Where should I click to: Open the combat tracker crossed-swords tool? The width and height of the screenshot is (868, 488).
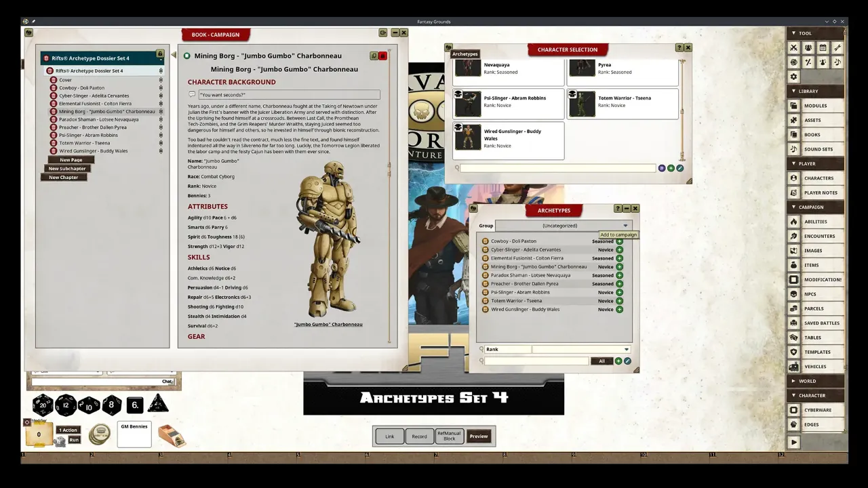click(793, 47)
